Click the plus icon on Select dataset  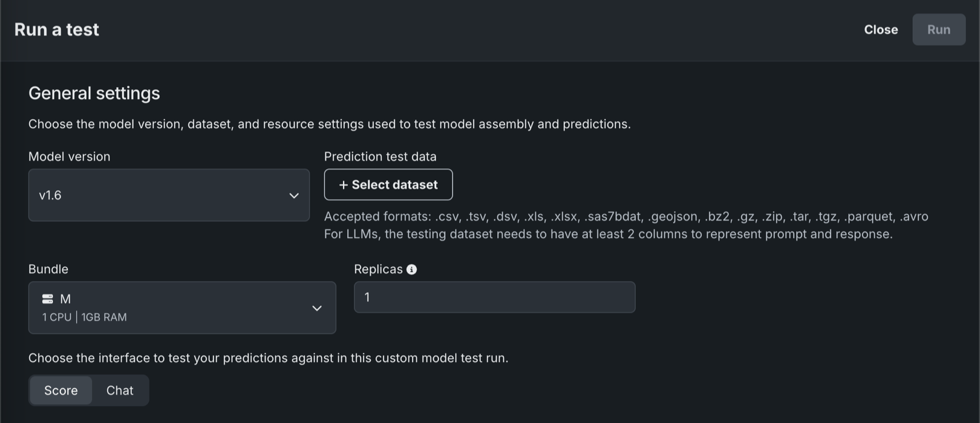[x=343, y=185]
